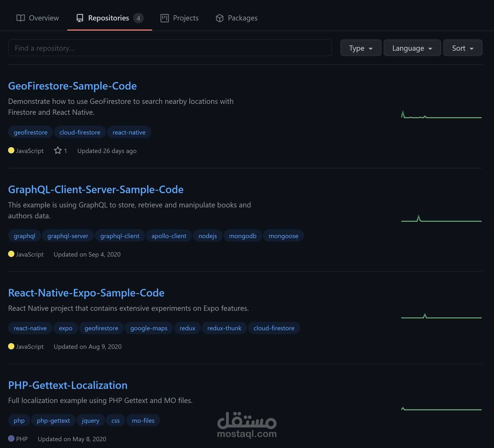Click the cloud-firestore topic under React-Native-Expo-Sample-Code
The image size is (494, 448).
point(274,328)
